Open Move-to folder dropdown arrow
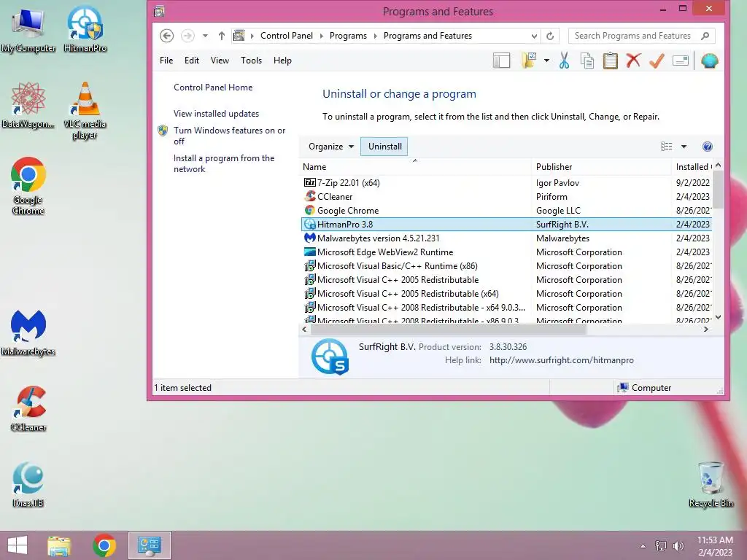 pos(546,61)
